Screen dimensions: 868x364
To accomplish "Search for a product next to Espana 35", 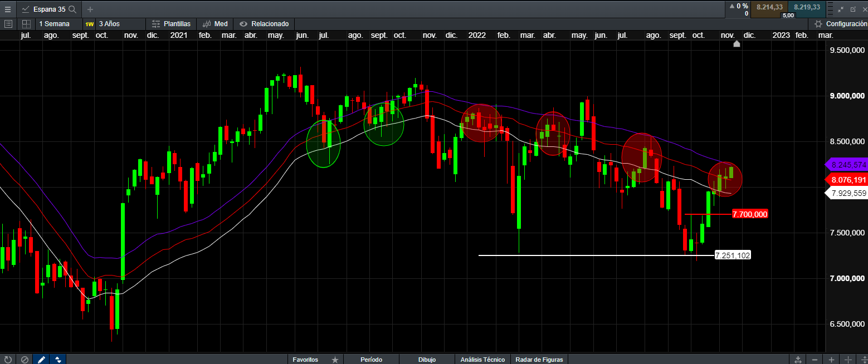I will click(72, 9).
